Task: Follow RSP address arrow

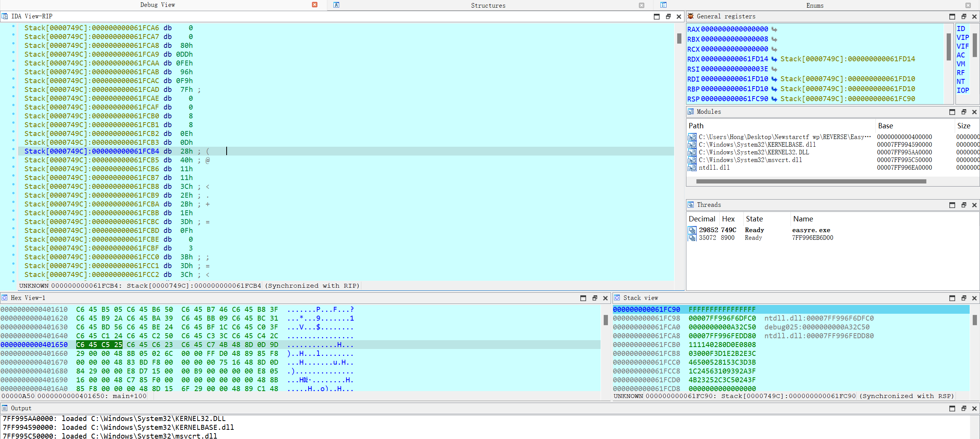Action: [x=774, y=99]
